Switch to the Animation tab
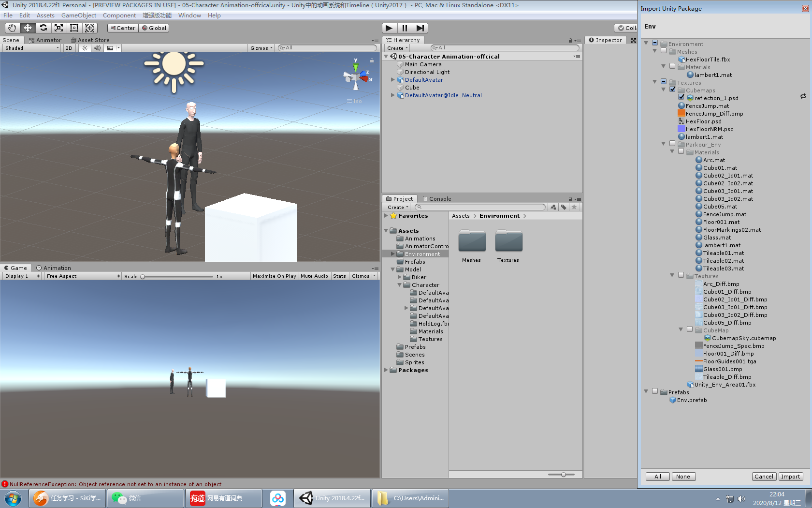 tap(54, 268)
